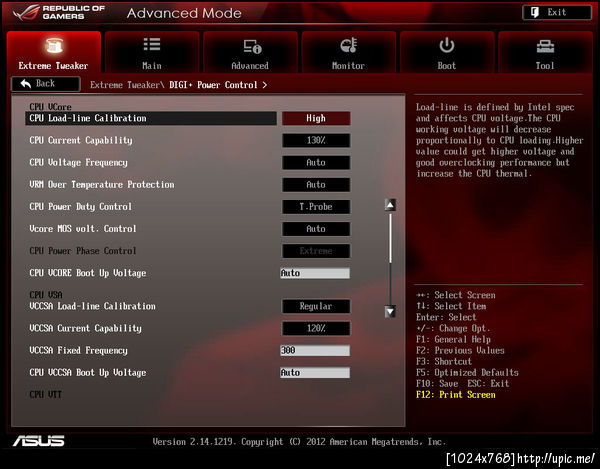
Task: Open VRM Over Temperature Protection dropdown
Action: (316, 185)
